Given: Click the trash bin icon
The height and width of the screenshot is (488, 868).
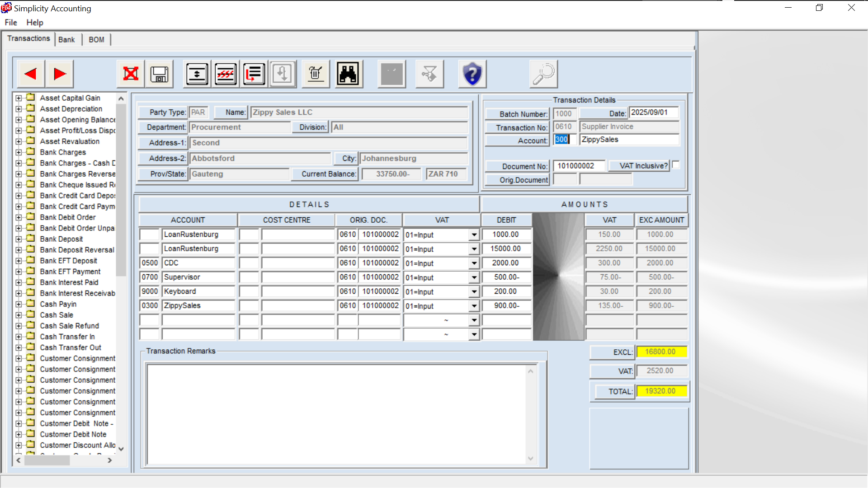Looking at the screenshot, I should tap(316, 74).
